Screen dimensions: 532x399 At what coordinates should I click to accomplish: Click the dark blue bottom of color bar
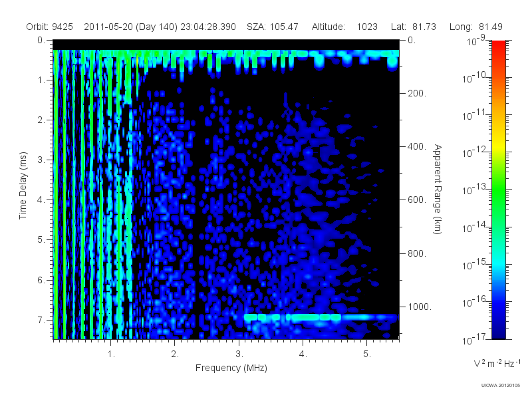coord(499,334)
